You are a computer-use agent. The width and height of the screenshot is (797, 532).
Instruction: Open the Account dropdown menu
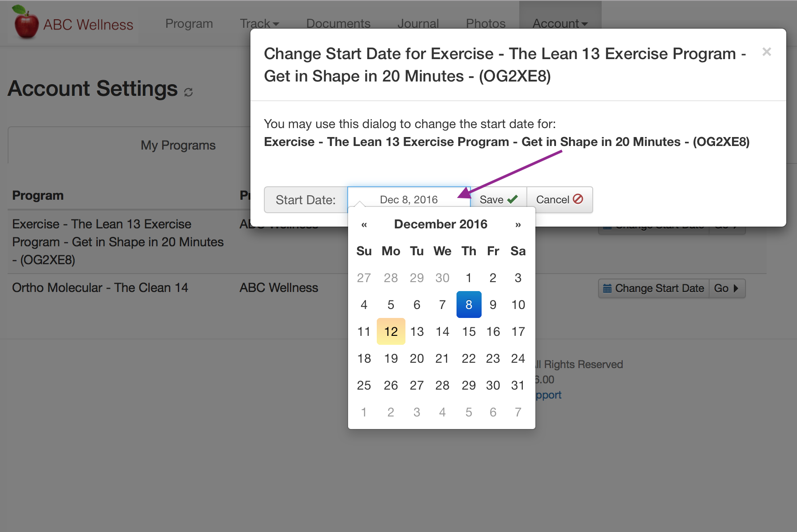[560, 23]
